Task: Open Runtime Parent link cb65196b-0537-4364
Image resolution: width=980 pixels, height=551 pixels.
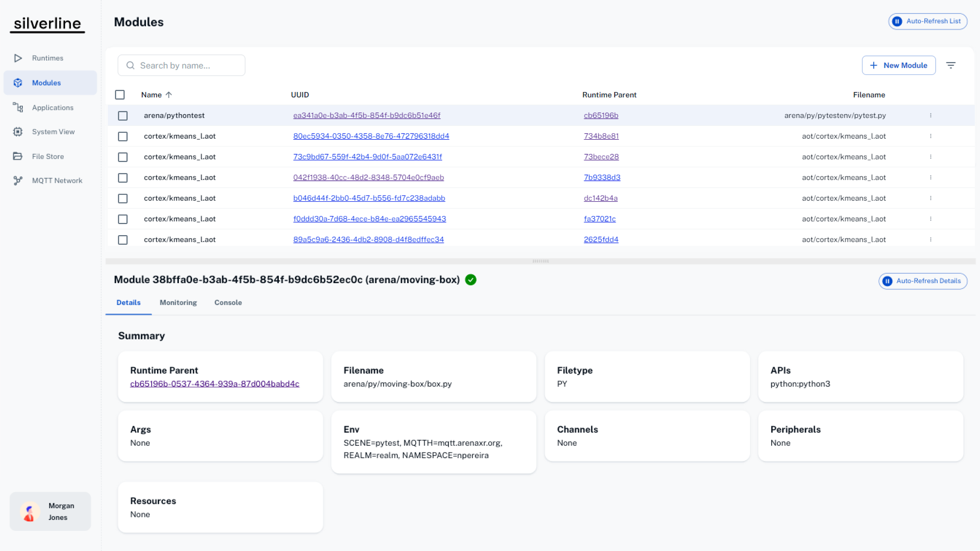Action: 215,384
